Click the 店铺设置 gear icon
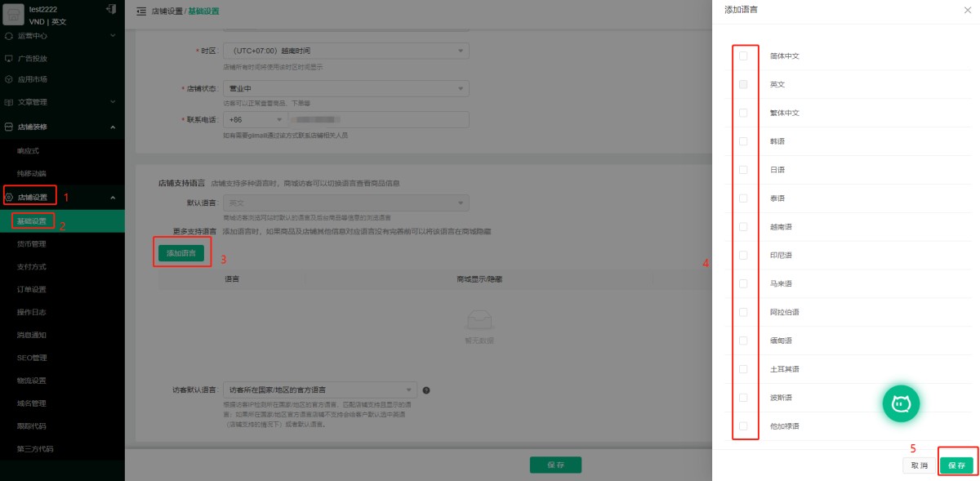980x481 pixels. [9, 197]
